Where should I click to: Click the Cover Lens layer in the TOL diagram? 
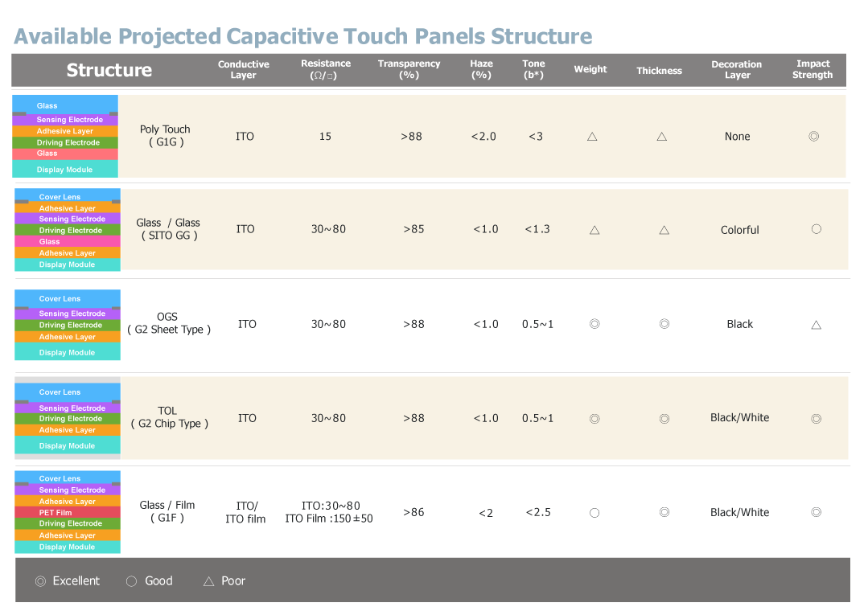(x=68, y=392)
